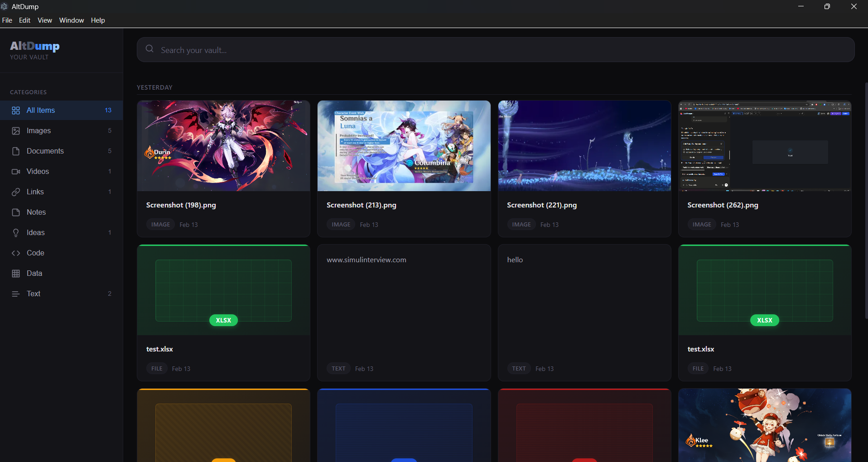Click the Links chain icon
Image resolution: width=868 pixels, height=462 pixels.
coord(16,192)
